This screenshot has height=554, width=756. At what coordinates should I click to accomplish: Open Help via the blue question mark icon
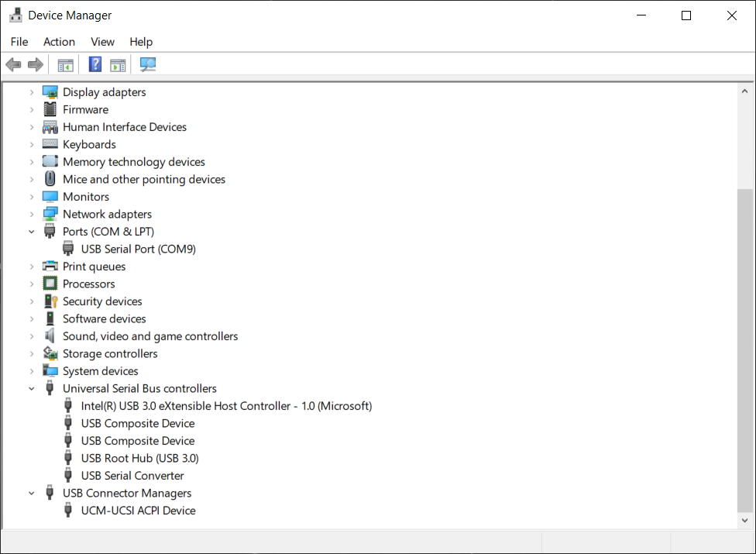pos(95,64)
